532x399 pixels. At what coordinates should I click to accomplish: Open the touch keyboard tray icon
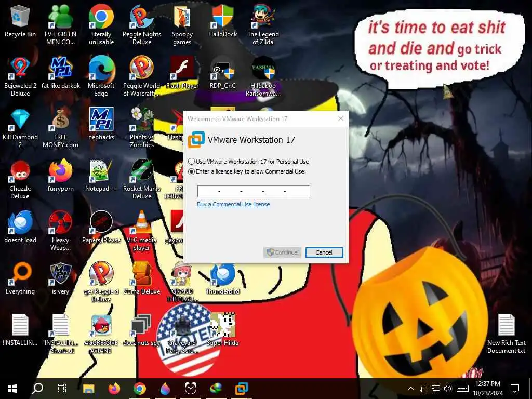click(x=462, y=389)
